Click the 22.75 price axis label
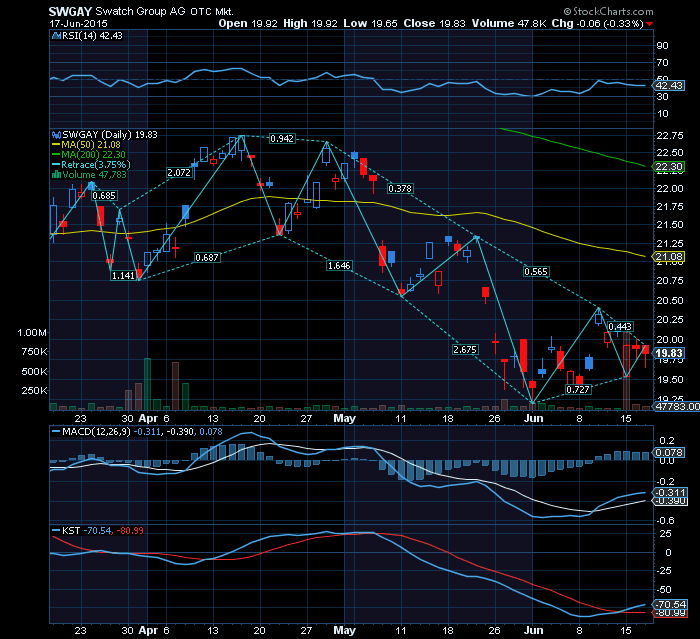The width and height of the screenshot is (700, 639). (x=670, y=136)
